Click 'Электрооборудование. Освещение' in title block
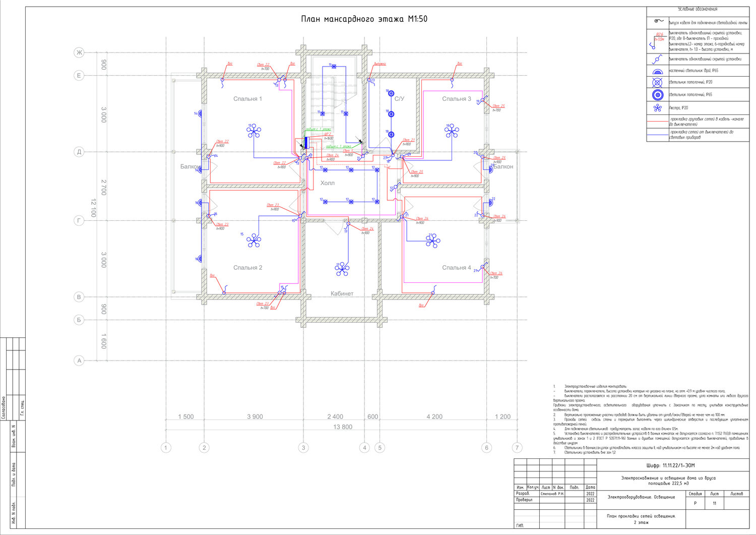This screenshot has width=756, height=535. (x=641, y=497)
